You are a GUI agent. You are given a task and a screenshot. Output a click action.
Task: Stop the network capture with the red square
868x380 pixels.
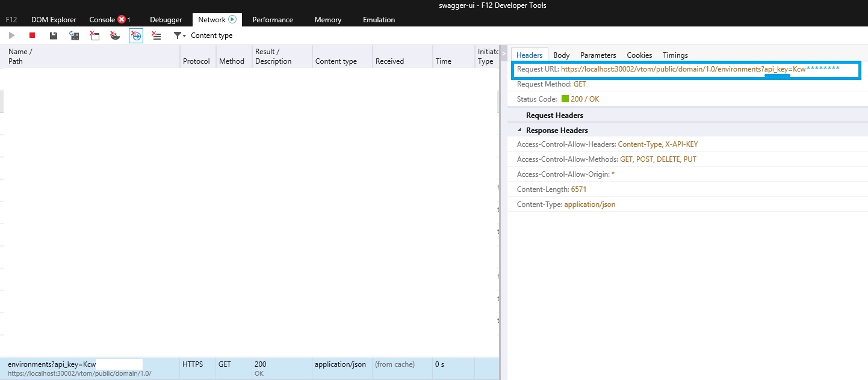coord(33,35)
